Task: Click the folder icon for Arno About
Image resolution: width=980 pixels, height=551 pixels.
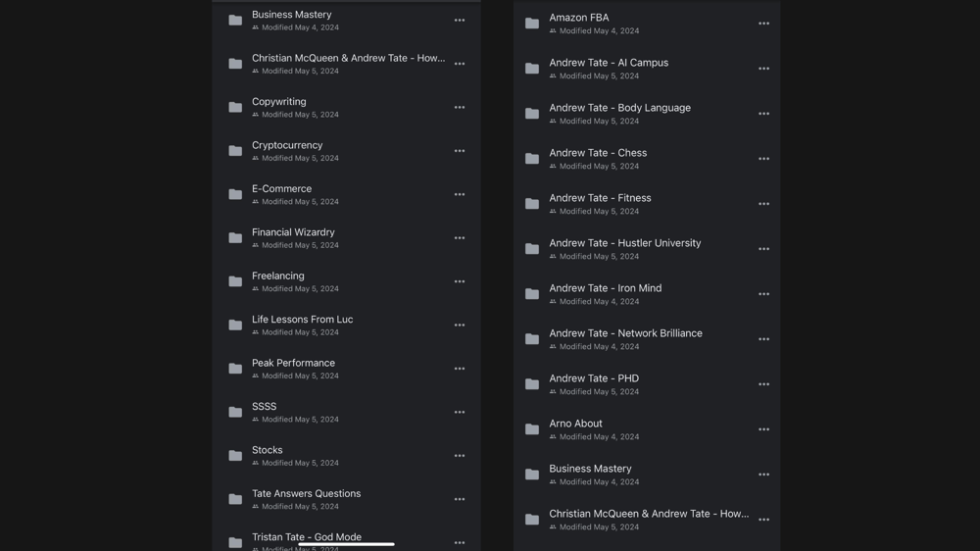Action: (532, 429)
